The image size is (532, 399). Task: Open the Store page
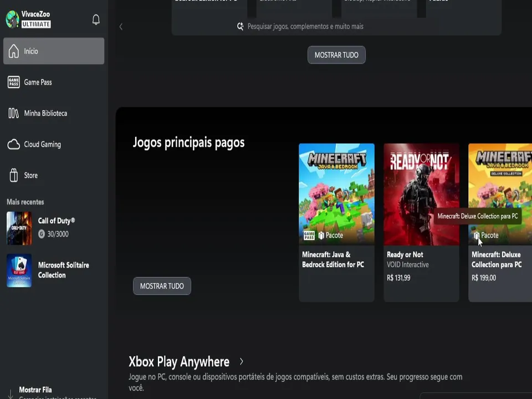click(x=54, y=176)
